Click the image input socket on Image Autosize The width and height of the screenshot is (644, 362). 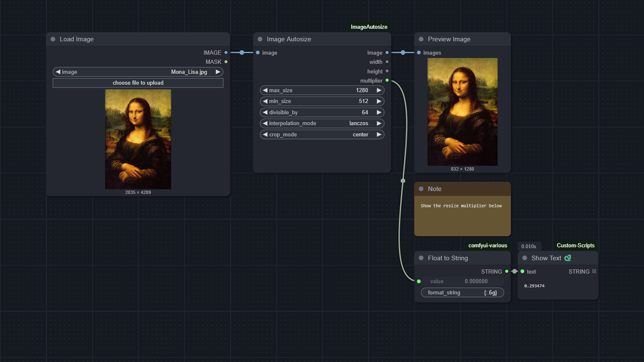click(258, 53)
